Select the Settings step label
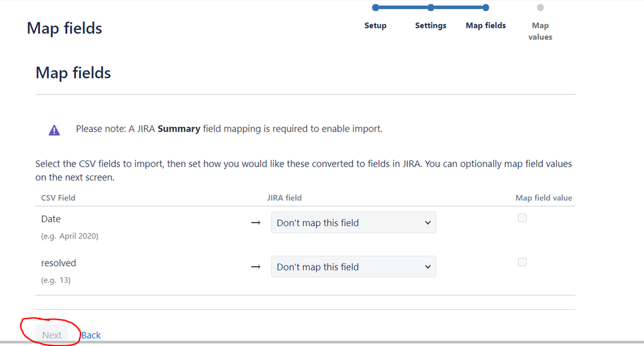Screen dimensions: 644x346 coord(431,26)
